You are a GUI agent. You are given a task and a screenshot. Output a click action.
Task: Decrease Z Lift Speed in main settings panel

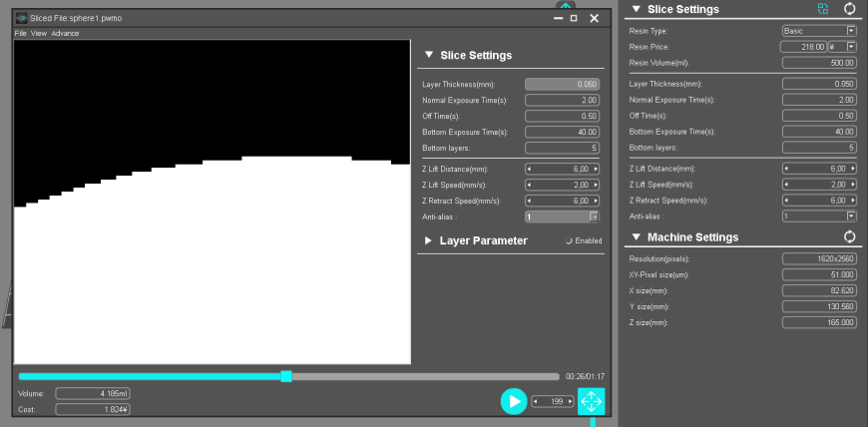click(786, 185)
